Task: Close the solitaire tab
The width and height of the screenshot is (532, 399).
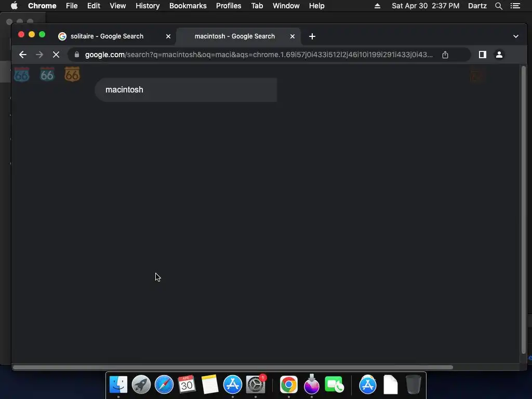Action: [168, 36]
